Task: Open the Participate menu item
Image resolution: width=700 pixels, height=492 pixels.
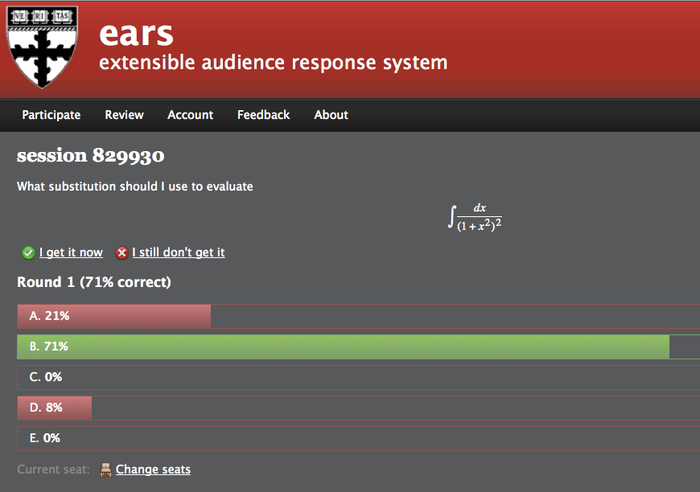Action: coord(51,115)
